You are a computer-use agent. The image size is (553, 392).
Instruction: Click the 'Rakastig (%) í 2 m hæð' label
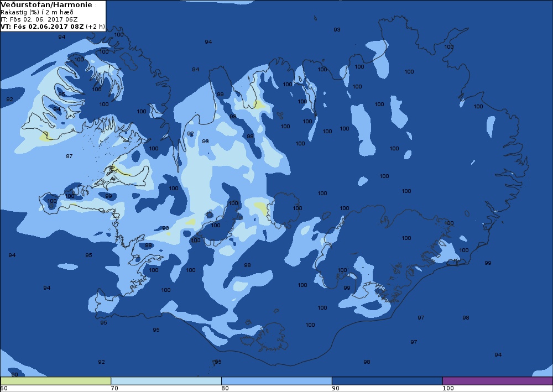(37, 12)
